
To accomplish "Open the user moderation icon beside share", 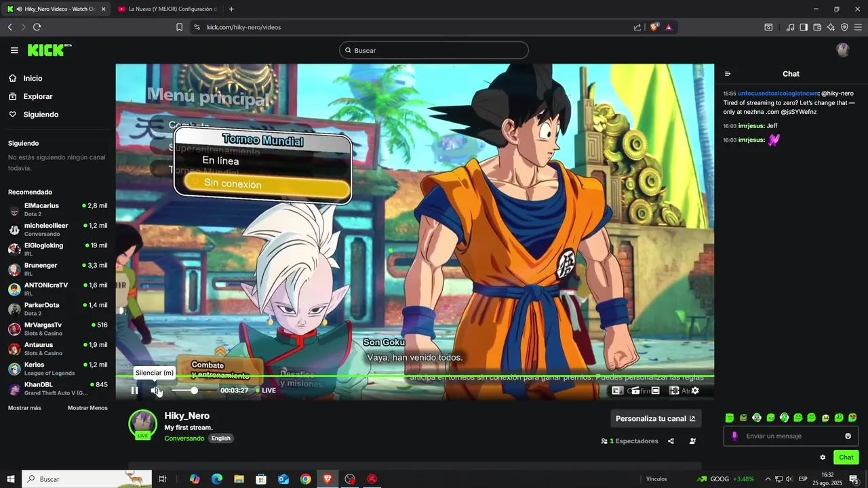I will [692, 441].
